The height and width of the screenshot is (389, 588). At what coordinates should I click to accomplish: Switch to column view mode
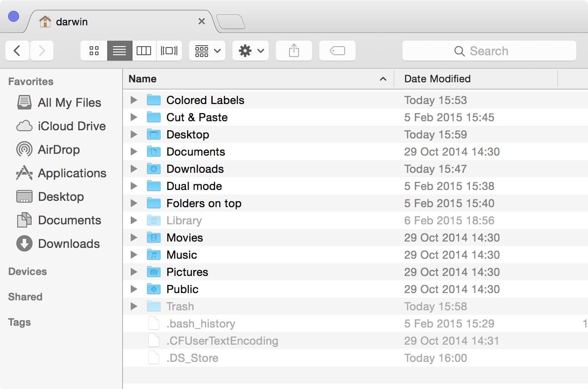144,51
